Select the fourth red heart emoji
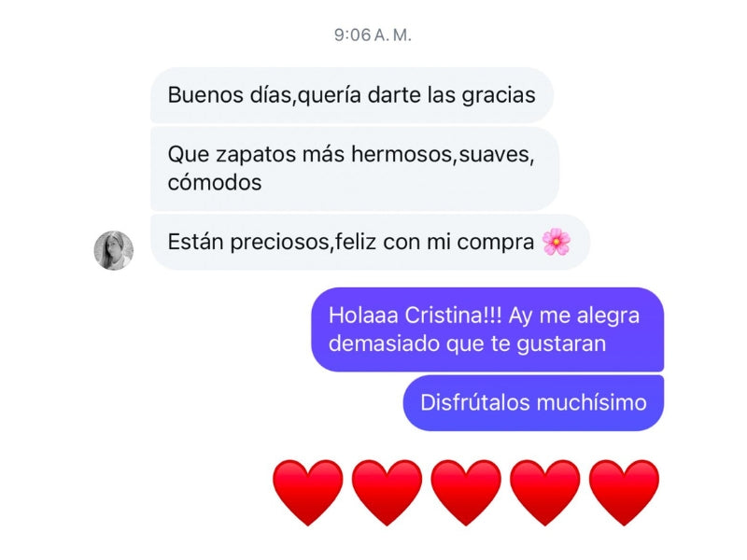The image size is (747, 560). pos(545,493)
